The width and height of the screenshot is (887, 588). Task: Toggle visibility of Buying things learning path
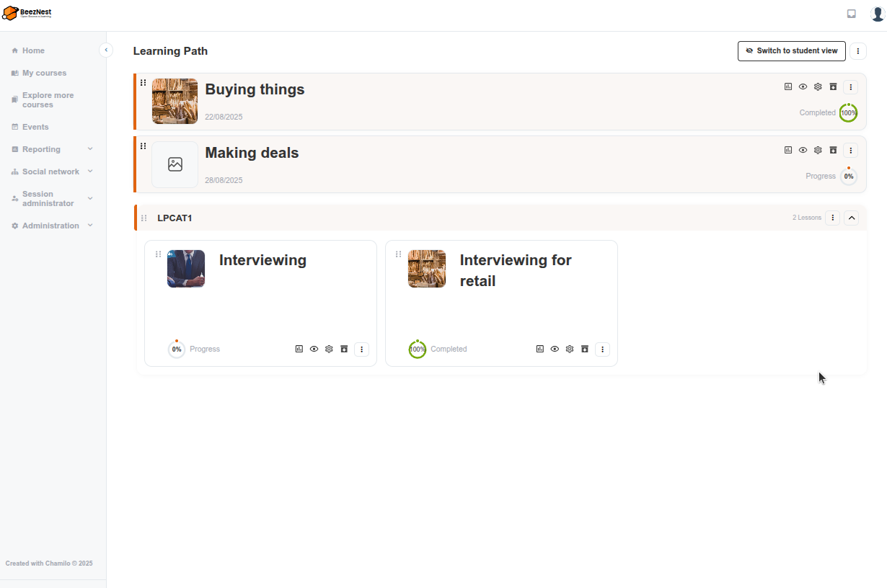pos(803,86)
